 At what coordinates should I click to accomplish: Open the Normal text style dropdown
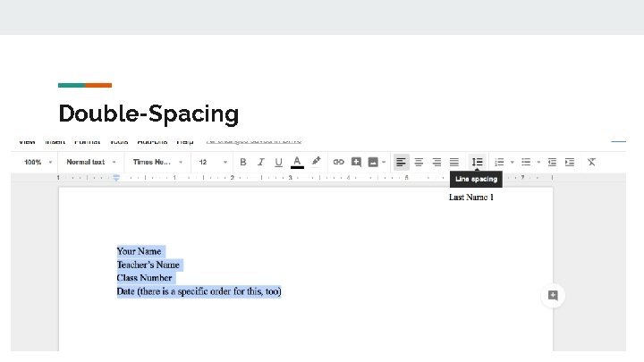[x=91, y=162]
